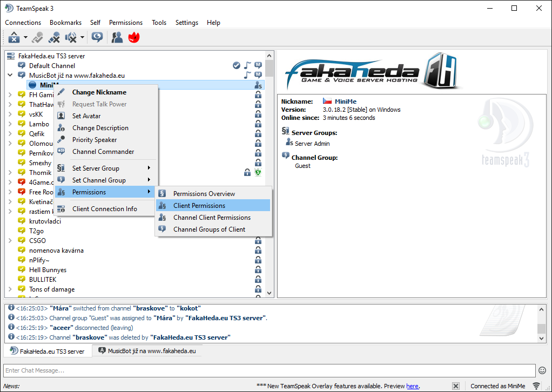Open the Permissions menu in menu bar
552x392 pixels.
click(x=126, y=23)
